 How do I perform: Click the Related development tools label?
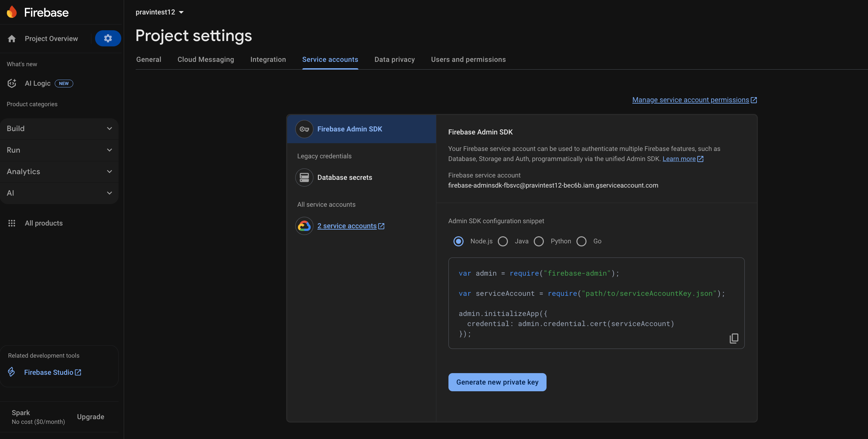[44, 356]
